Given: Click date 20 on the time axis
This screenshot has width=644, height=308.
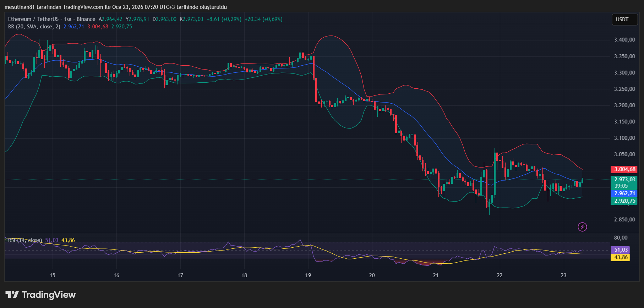Looking at the screenshot, I should coord(372,275).
